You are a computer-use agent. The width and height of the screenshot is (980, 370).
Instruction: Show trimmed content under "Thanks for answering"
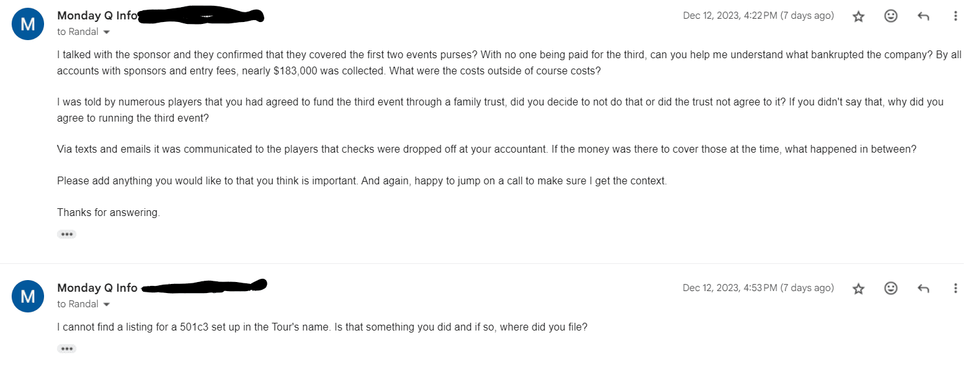click(x=67, y=234)
